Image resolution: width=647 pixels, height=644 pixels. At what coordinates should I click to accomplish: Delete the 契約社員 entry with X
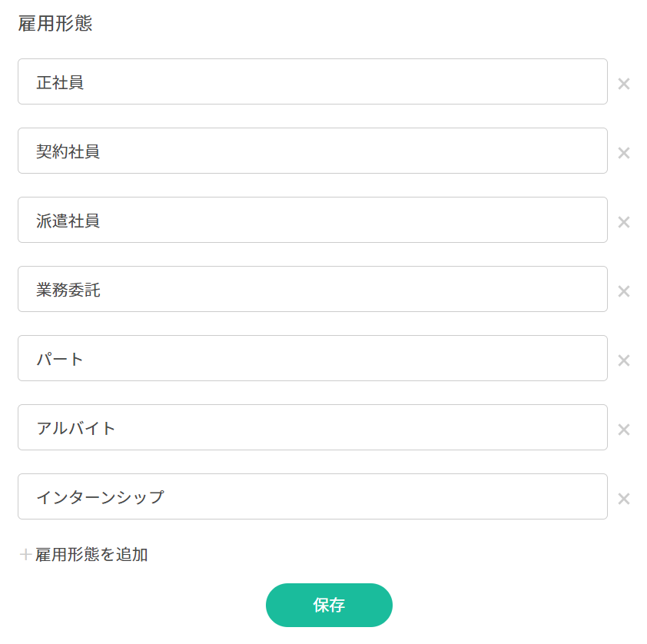624,153
